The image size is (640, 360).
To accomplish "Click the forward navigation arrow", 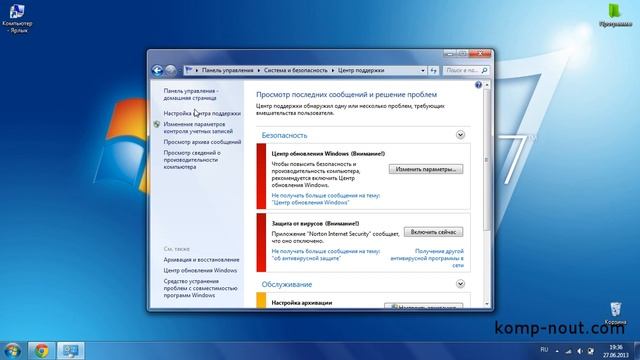I will pos(171,71).
